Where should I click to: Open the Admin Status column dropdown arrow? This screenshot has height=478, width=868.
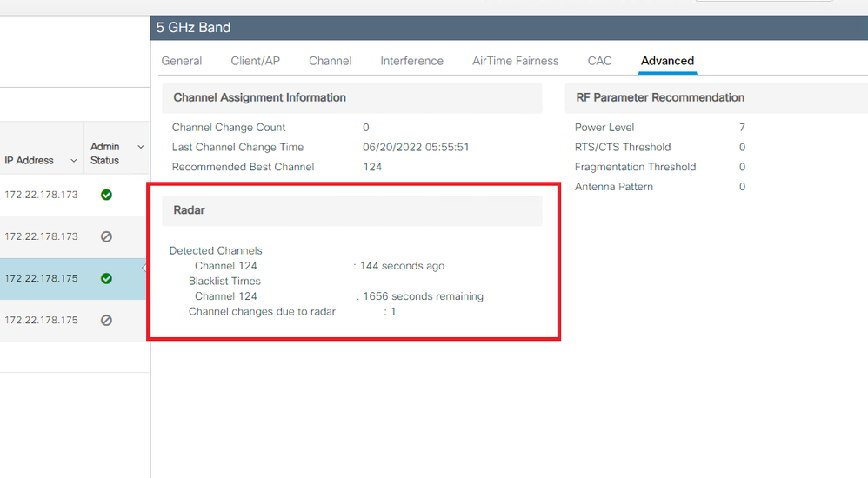click(141, 147)
